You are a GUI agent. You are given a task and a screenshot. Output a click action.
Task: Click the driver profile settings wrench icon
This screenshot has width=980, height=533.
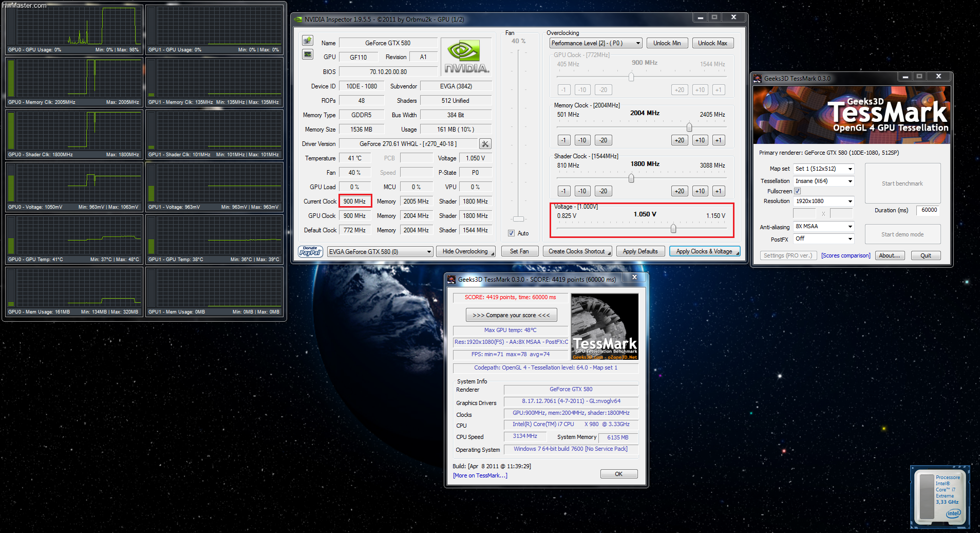coord(485,144)
